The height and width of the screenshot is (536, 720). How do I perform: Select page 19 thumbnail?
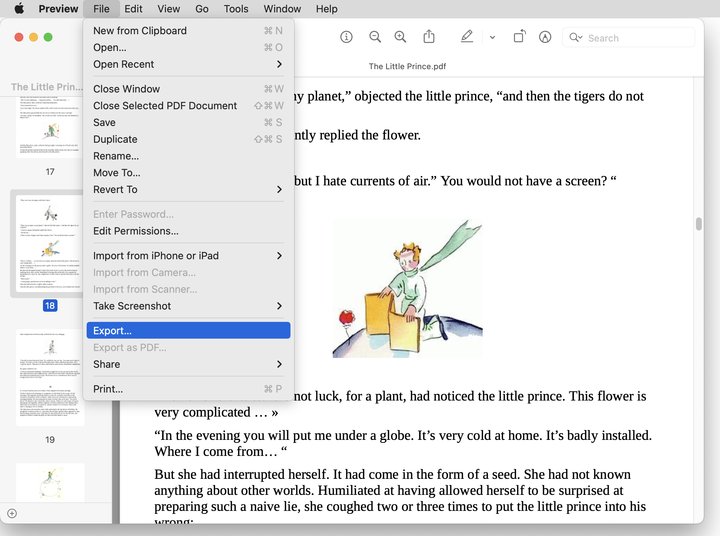pyautogui.click(x=50, y=377)
